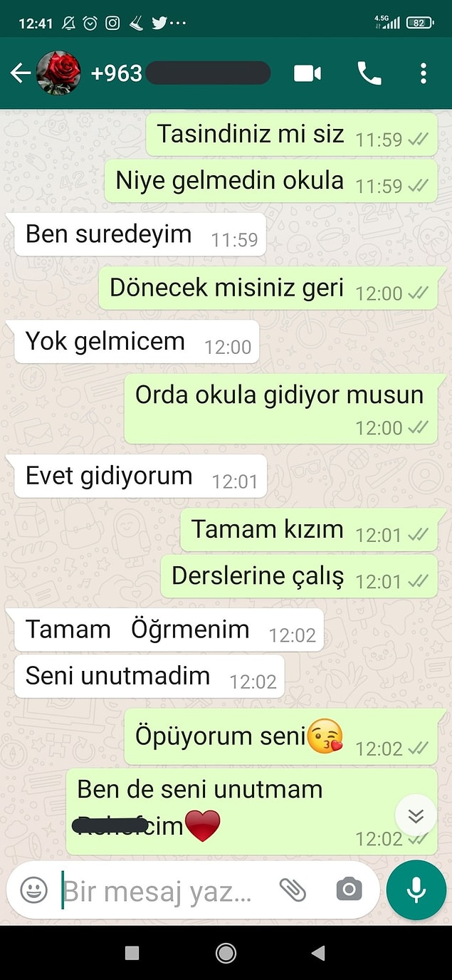
Task: Tap the Android recent apps square button
Action: [x=132, y=953]
